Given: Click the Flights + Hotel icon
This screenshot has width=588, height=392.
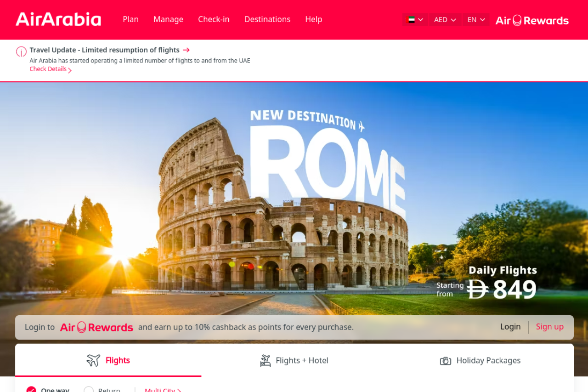Looking at the screenshot, I should click(266, 361).
